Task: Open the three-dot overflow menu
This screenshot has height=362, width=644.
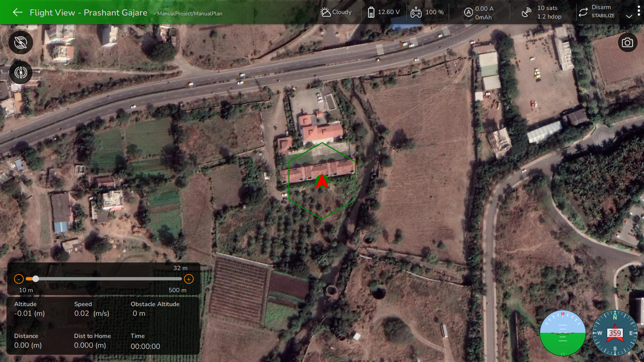Action: (639, 11)
